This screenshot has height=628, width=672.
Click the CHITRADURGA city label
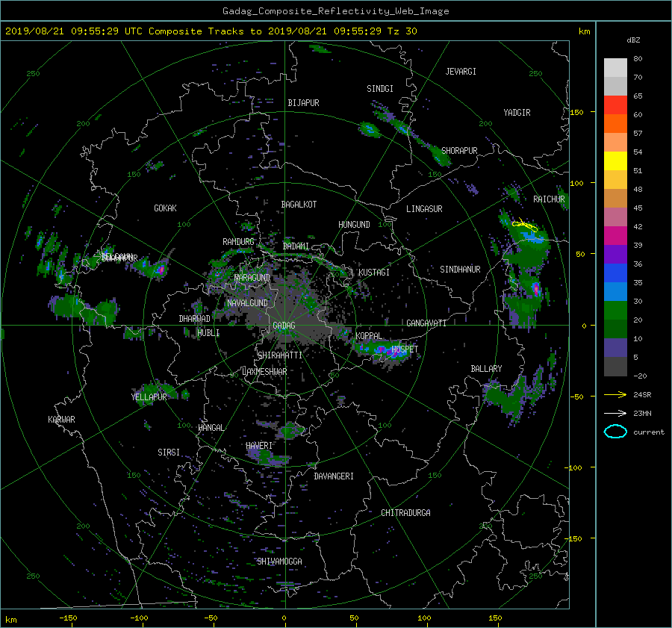405,513
